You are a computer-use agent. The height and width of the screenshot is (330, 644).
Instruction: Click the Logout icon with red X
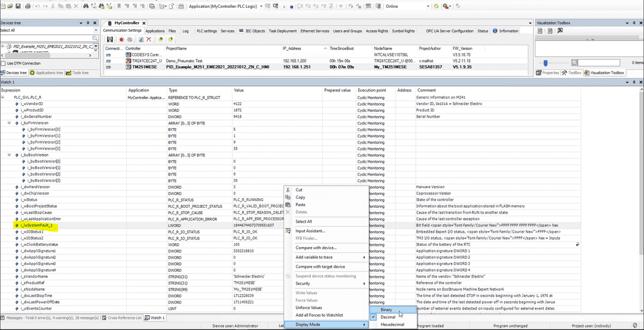click(x=276, y=6)
